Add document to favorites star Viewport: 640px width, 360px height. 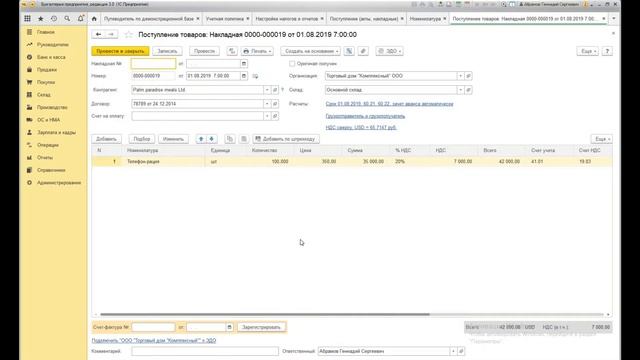click(x=129, y=35)
